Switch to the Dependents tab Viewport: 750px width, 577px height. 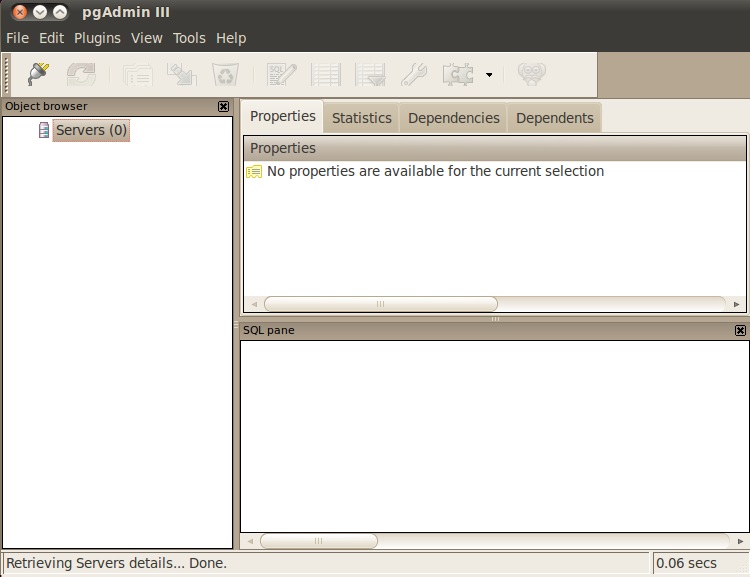tap(554, 118)
